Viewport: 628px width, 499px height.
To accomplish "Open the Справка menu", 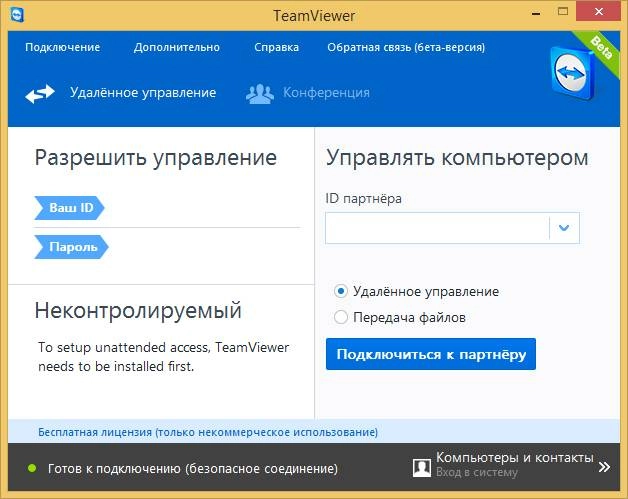I will (276, 47).
